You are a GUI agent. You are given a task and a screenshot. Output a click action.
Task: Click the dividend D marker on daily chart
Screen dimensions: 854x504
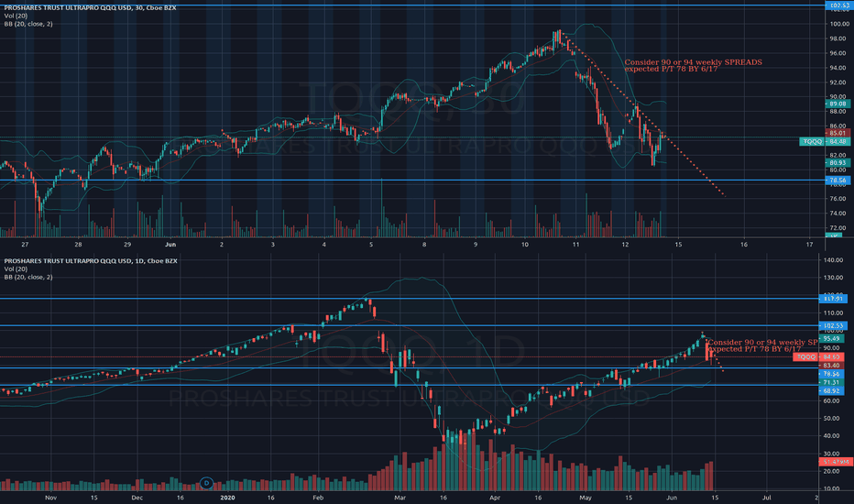(x=206, y=483)
